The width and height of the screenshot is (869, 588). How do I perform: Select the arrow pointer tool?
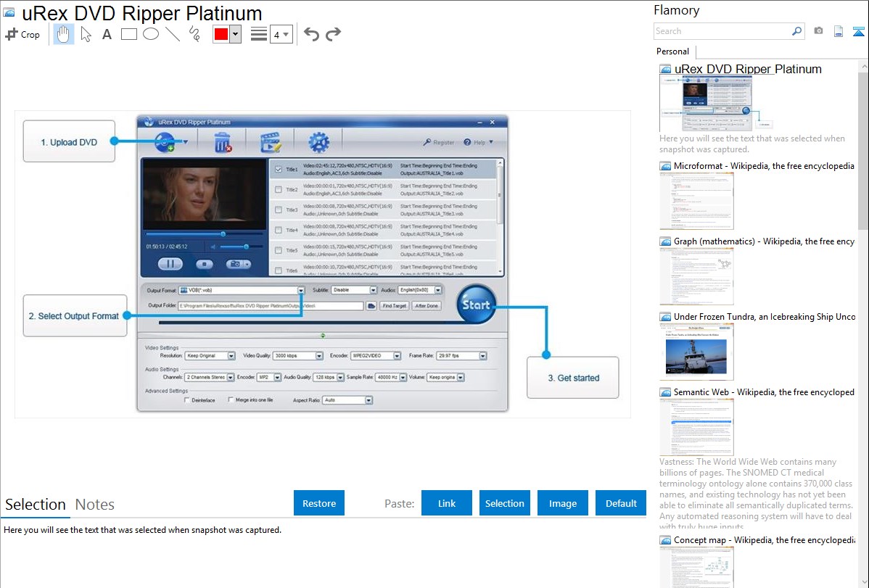coord(86,34)
